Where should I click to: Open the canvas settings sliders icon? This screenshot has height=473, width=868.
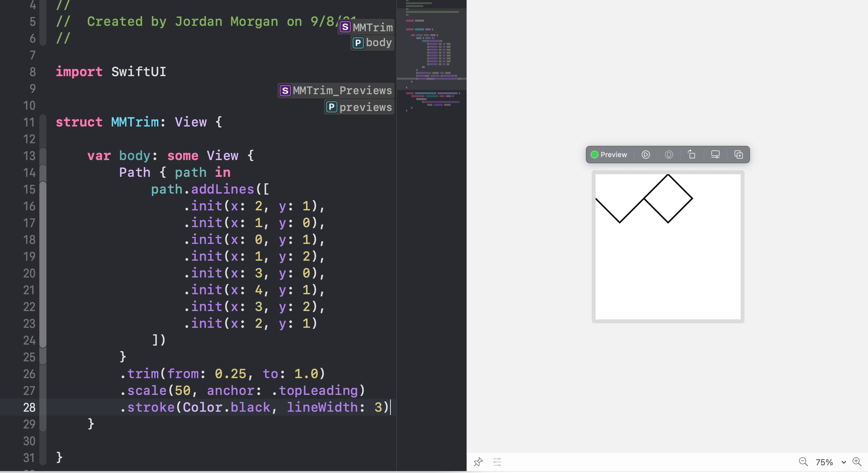[497, 461]
